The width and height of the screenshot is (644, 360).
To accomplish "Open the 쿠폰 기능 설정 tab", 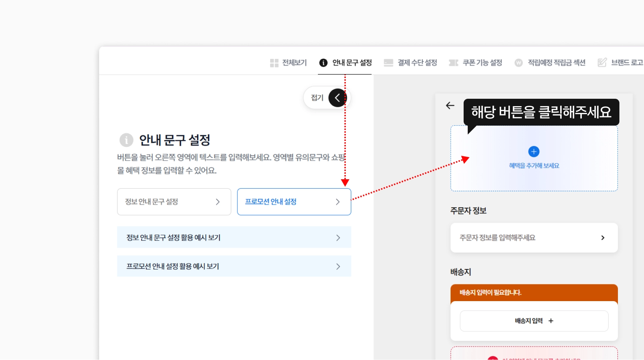I will coord(476,63).
